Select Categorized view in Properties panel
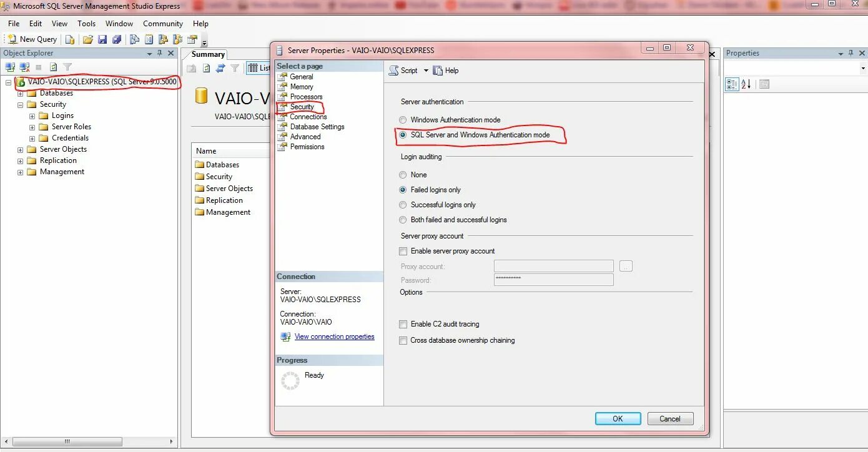 coord(732,84)
